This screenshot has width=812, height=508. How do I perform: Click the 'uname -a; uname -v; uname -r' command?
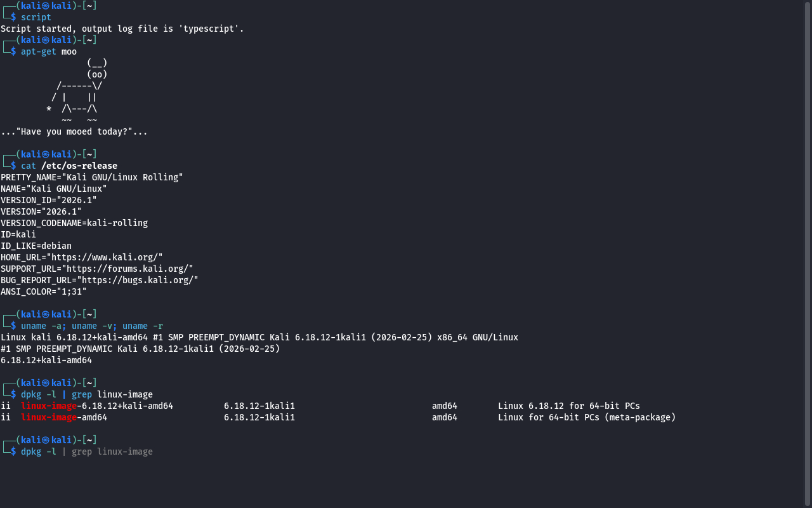[x=91, y=326]
